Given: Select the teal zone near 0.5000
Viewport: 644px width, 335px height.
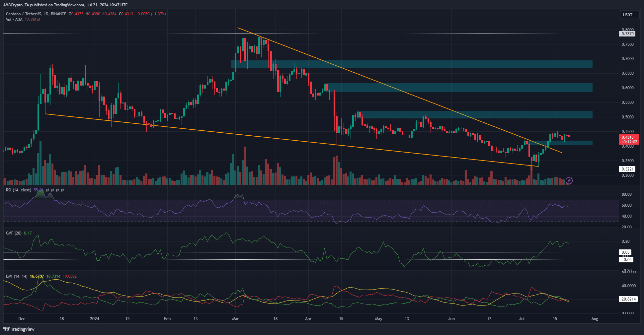Looking at the screenshot, I should point(476,115).
